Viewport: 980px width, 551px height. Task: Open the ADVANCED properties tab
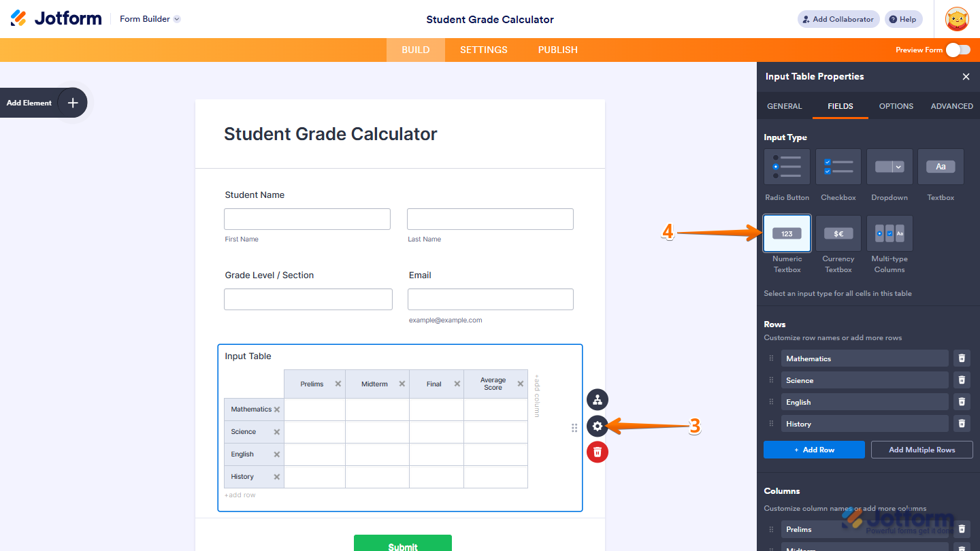click(x=951, y=106)
